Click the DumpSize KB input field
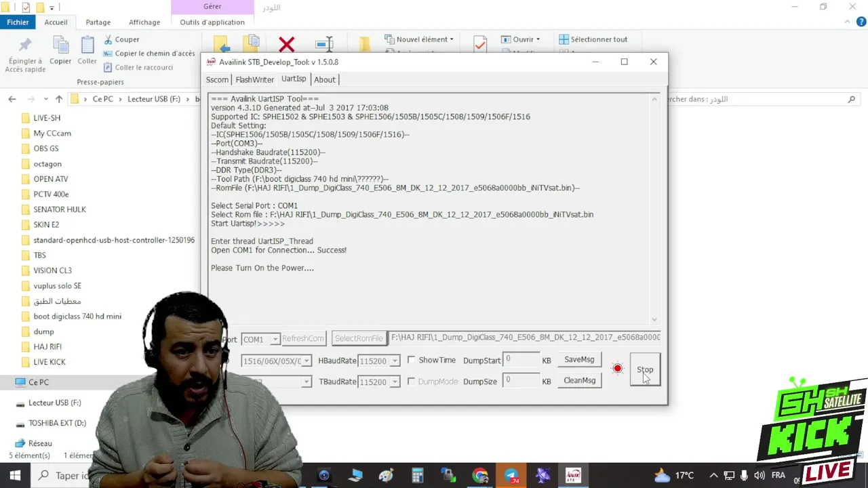Image resolution: width=868 pixels, height=488 pixels. point(521,381)
